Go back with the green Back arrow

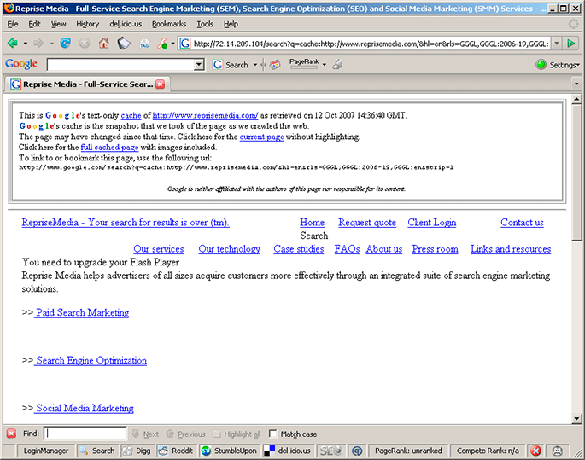click(13, 43)
